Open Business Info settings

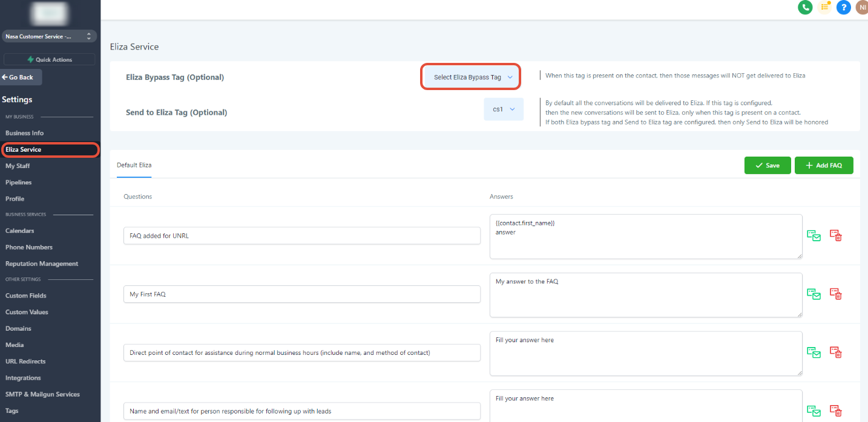25,133
